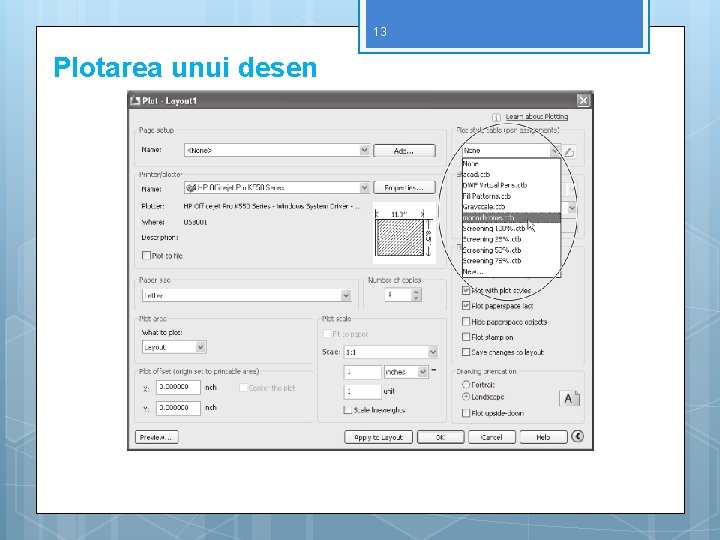Enable the Plot to file checkbox
This screenshot has height=540, width=720.
tap(146, 255)
